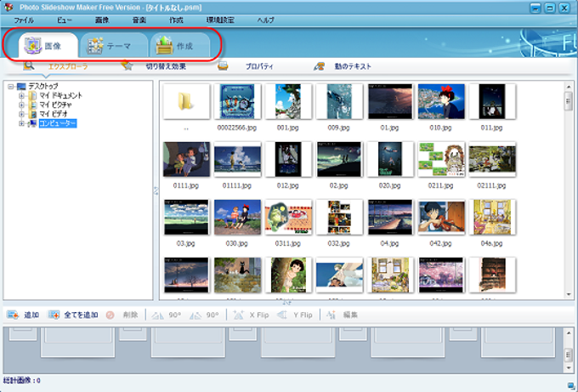
Task: Expand the コンピューター node
Action: pos(21,123)
